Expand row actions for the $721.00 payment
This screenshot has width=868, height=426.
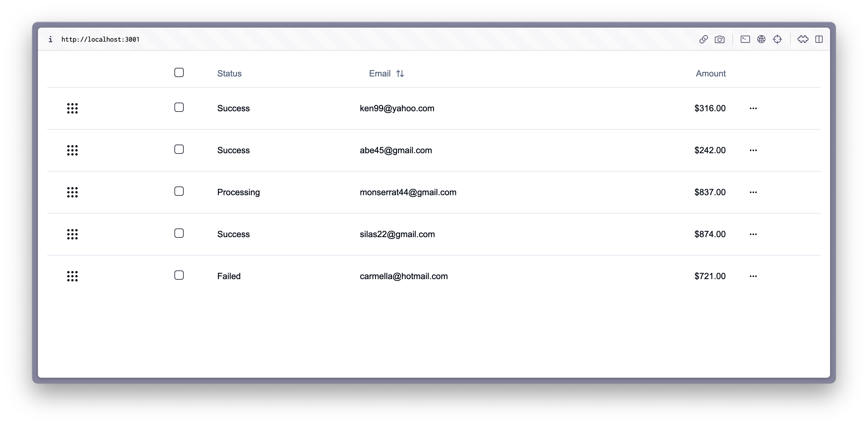(753, 276)
